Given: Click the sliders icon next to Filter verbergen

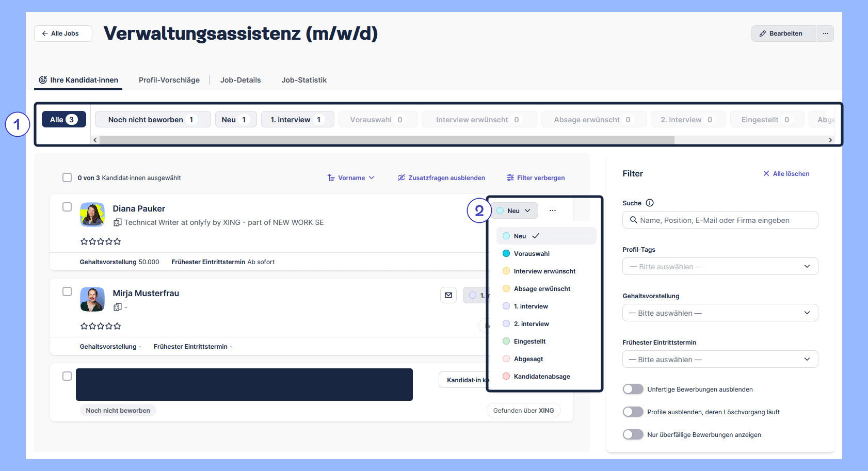Looking at the screenshot, I should (510, 177).
